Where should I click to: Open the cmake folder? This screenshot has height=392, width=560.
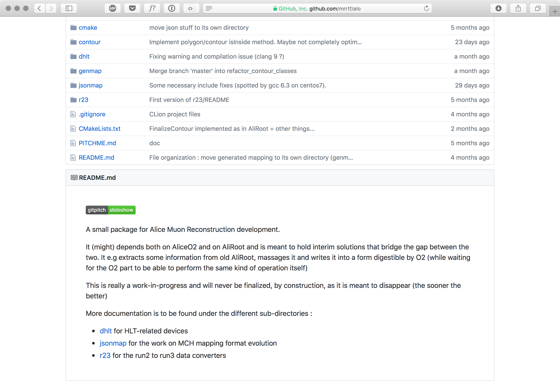click(x=88, y=28)
